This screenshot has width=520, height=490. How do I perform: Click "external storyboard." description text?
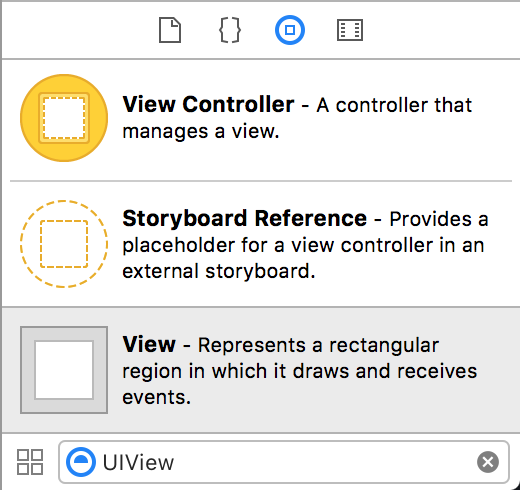[219, 271]
